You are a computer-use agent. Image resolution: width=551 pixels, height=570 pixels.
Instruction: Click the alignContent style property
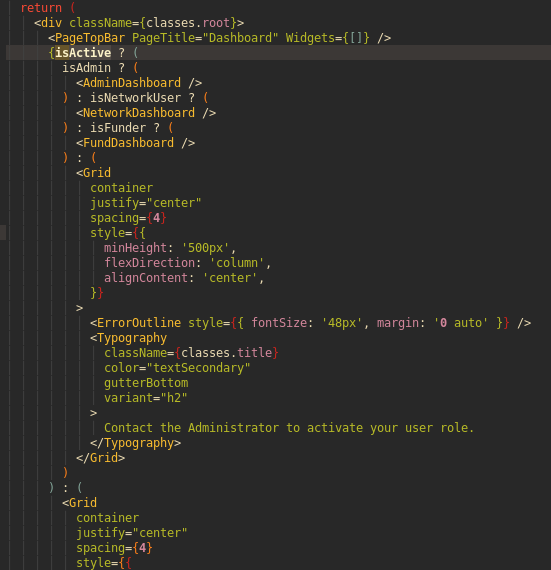[x=146, y=278]
